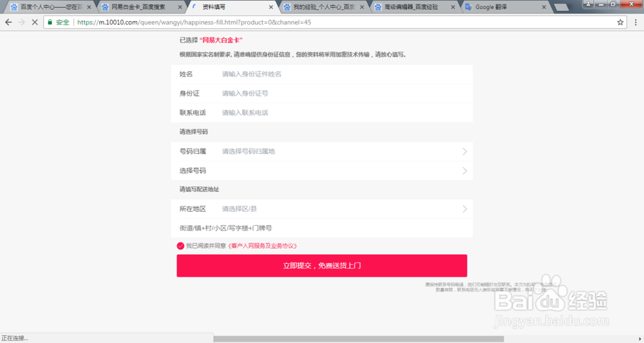Viewport: 644px width, 343px height.
Task: Click 网易大白金卡 selected card text
Action: click(221, 40)
